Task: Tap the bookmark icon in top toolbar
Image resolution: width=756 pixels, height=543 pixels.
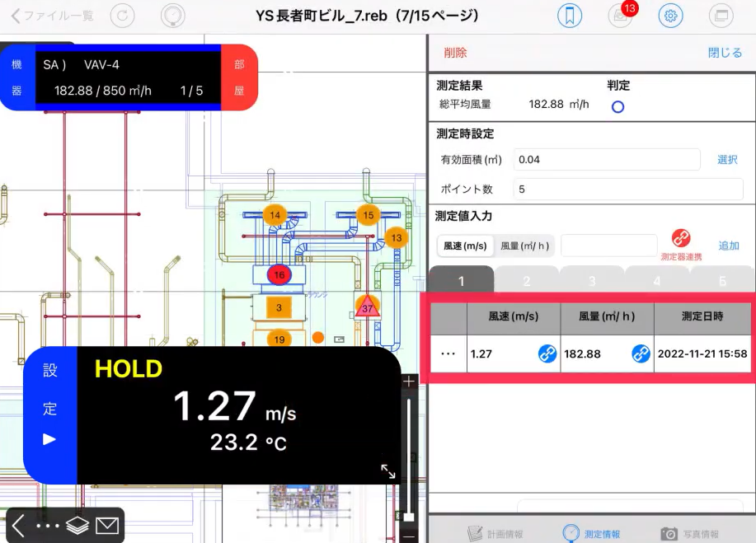Action: tap(569, 16)
